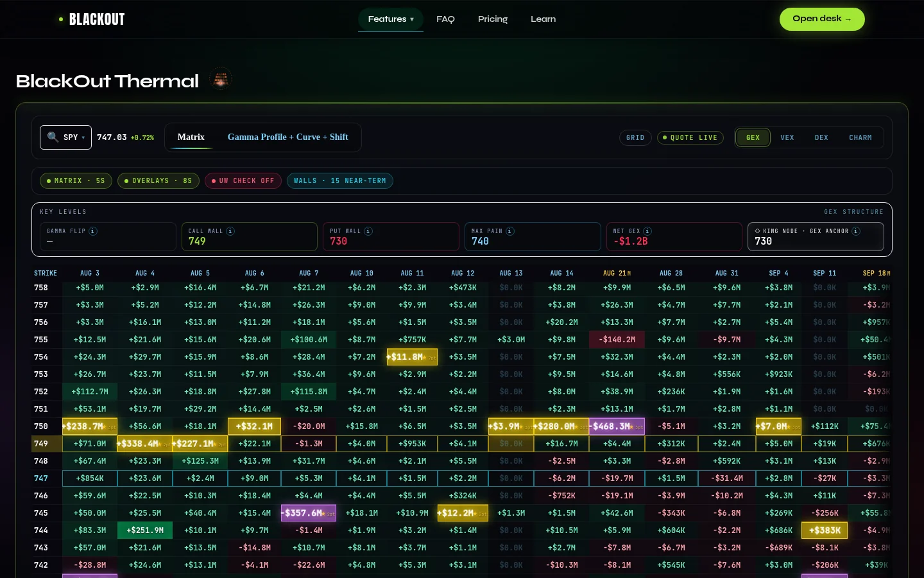Show info for Max Pain
The height and width of the screenshot is (578, 924).
coord(510,231)
